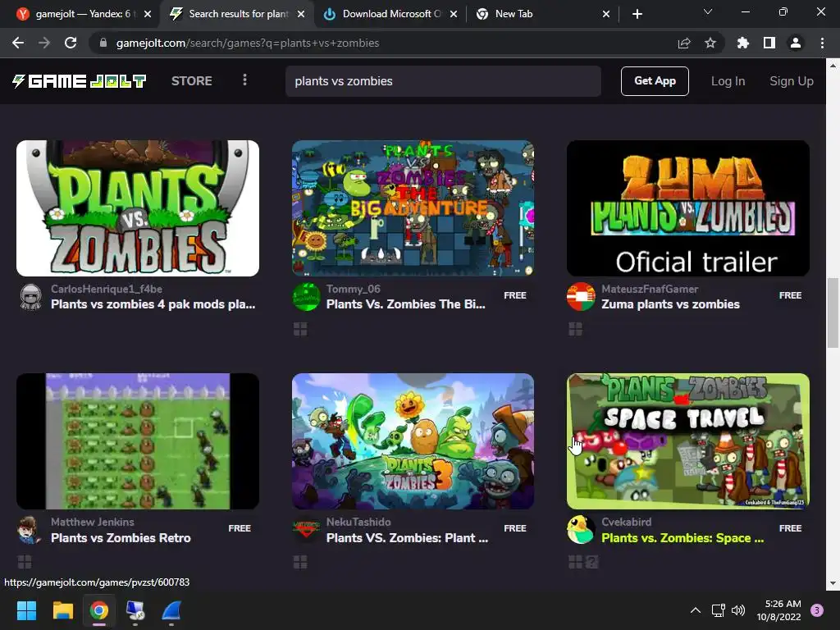Click the plants vs zombies search field
The image size is (840, 630).
click(x=443, y=81)
